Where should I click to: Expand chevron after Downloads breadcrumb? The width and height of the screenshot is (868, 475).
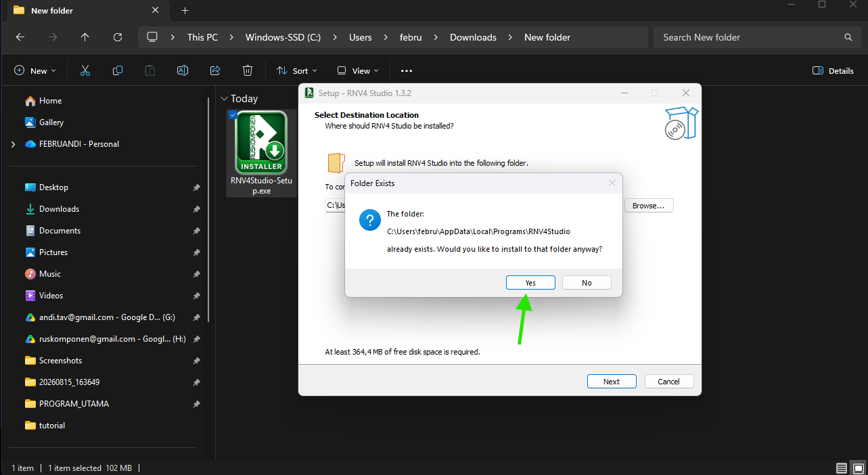[x=511, y=37]
